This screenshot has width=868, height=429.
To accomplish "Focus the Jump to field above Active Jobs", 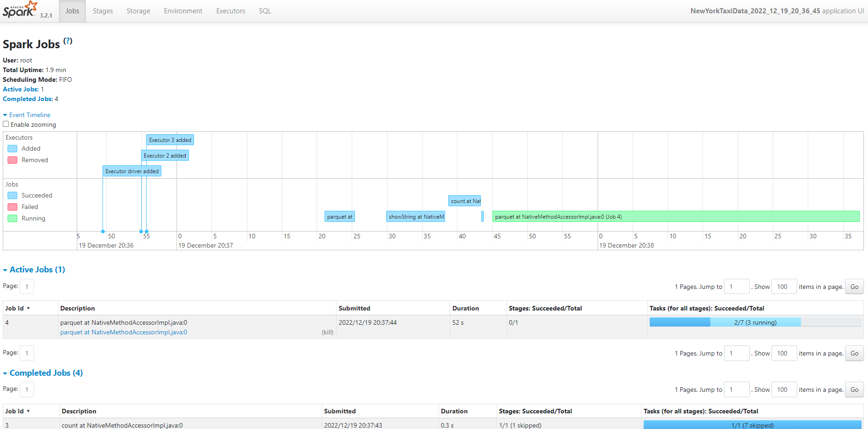I will pos(737,287).
